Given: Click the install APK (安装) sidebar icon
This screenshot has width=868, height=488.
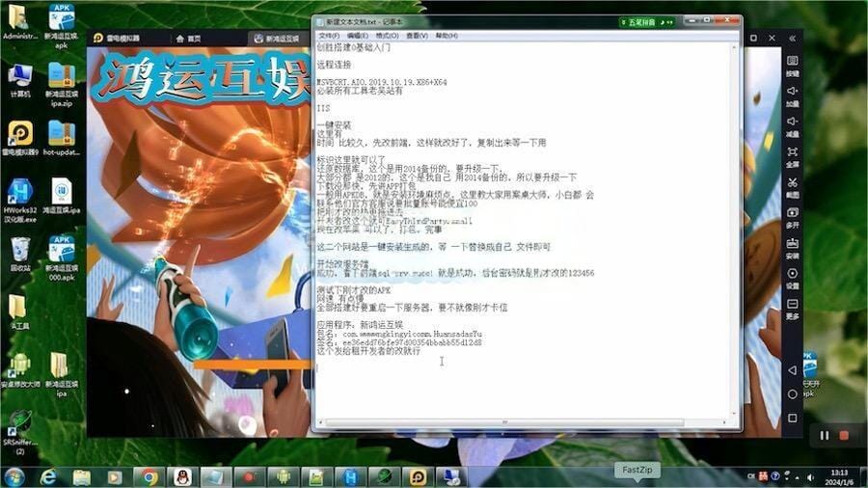Looking at the screenshot, I should [x=792, y=249].
